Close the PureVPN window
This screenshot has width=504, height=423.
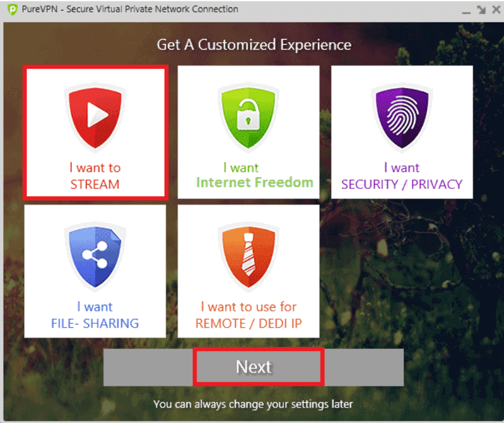tap(497, 9)
